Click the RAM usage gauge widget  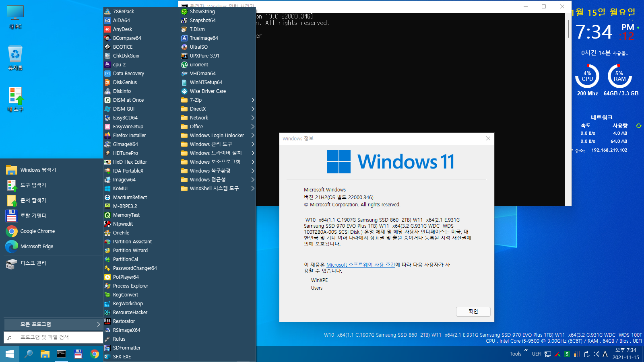(619, 76)
